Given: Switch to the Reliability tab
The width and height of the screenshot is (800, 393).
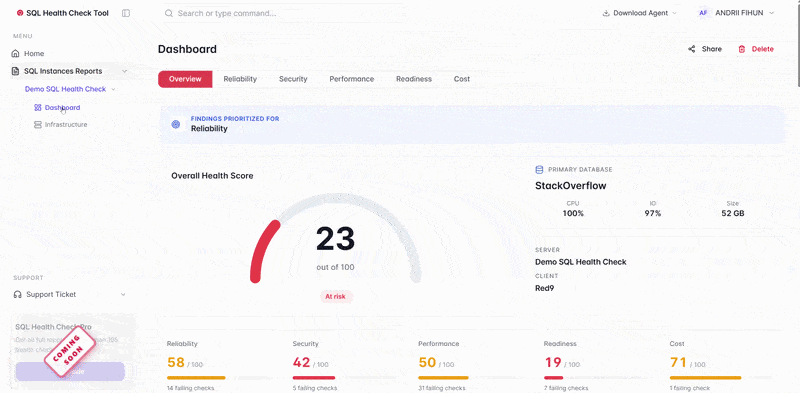Looking at the screenshot, I should pos(240,79).
